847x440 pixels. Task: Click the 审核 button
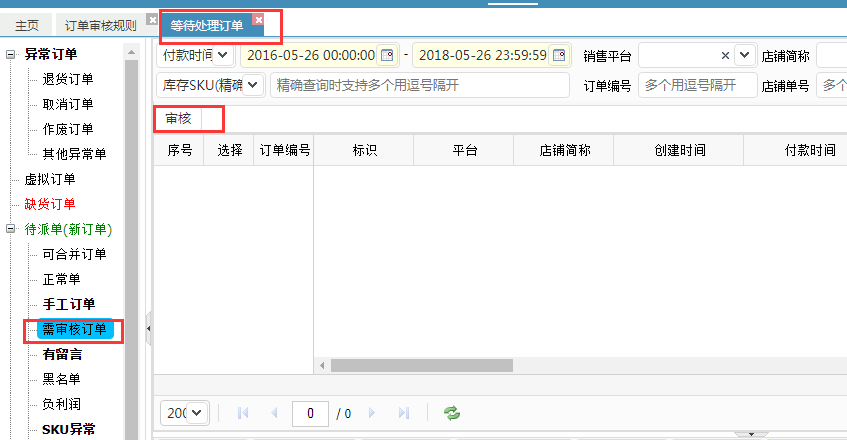[x=178, y=119]
